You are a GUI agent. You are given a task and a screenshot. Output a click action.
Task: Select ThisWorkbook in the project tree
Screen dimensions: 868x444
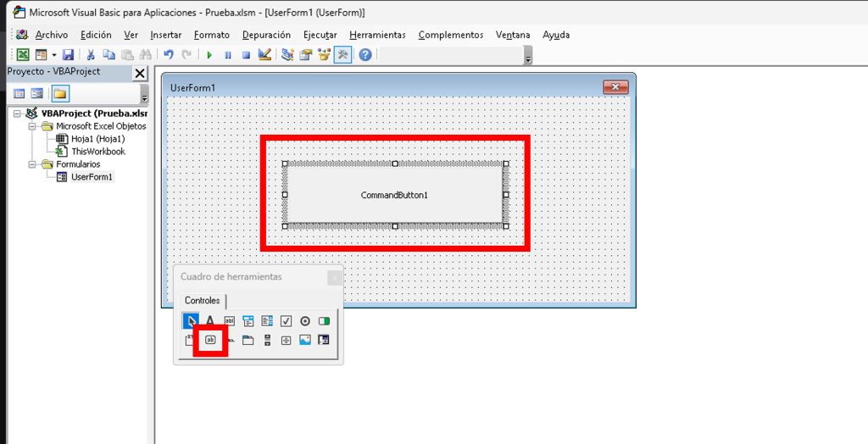97,152
